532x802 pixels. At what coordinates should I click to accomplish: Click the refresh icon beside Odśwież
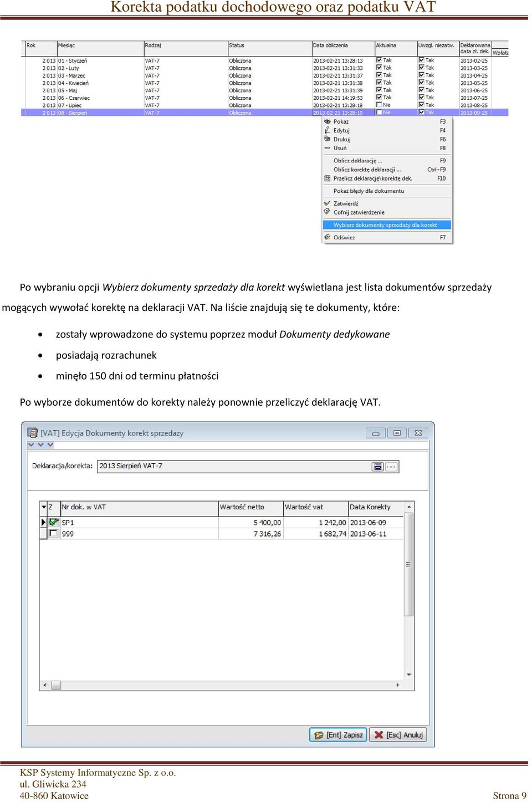(327, 237)
